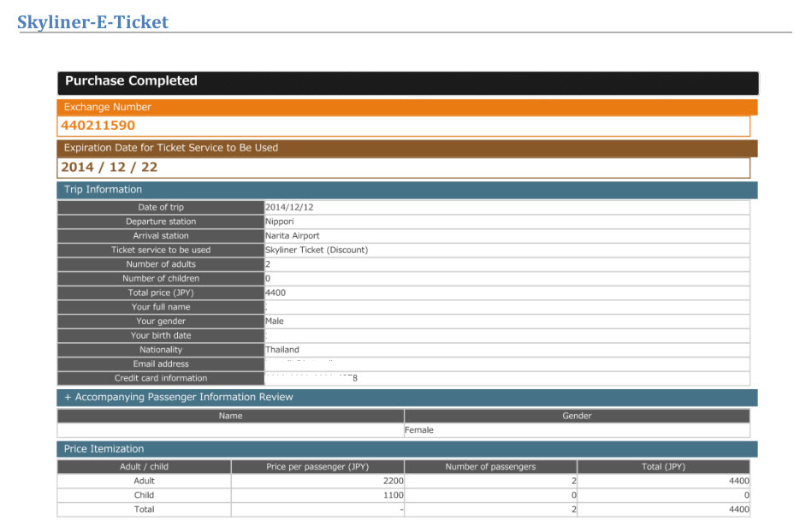Select the Adult row label
794x532 pixels.
pyautogui.click(x=144, y=481)
